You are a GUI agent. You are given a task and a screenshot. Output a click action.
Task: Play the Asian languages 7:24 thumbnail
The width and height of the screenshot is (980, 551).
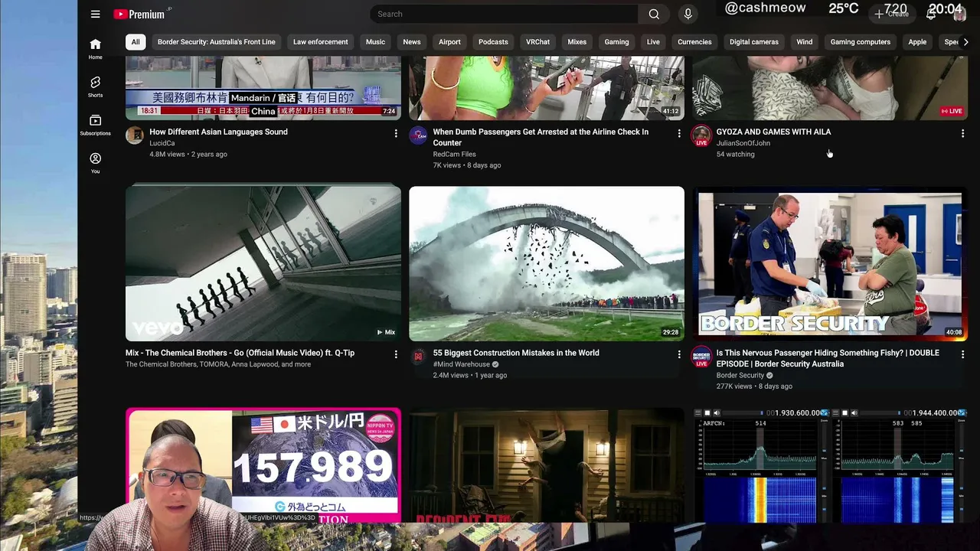[x=263, y=88]
